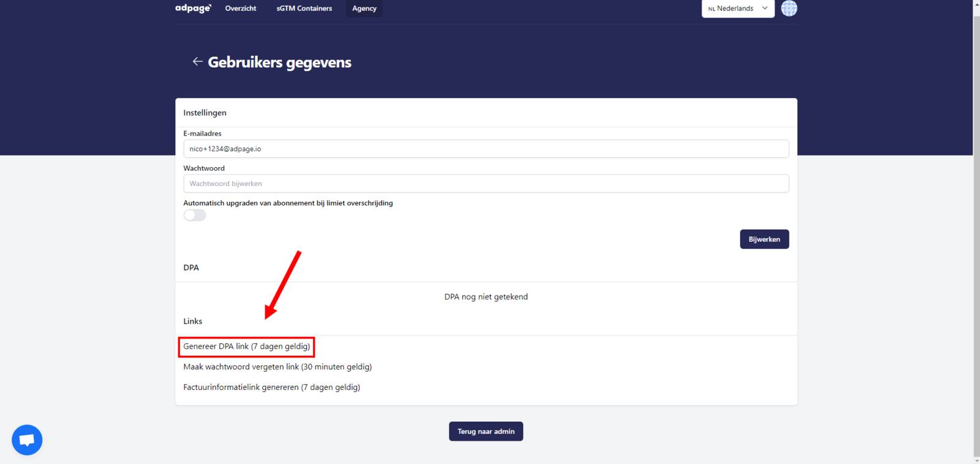The image size is (980, 464).
Task: Select the Agency tab
Action: [364, 9]
